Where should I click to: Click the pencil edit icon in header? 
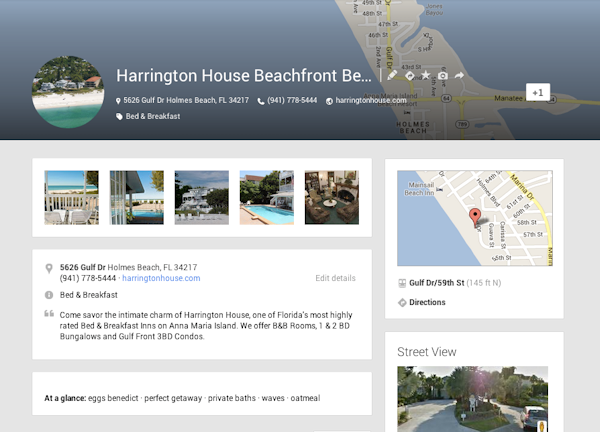(x=392, y=76)
